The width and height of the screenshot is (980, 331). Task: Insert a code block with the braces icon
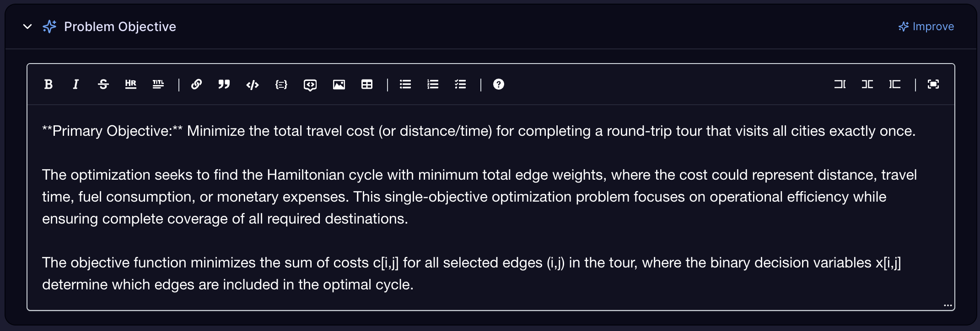click(281, 85)
